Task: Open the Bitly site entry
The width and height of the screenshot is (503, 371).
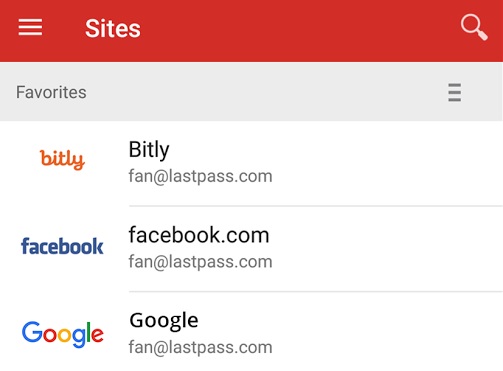Action: (x=251, y=163)
